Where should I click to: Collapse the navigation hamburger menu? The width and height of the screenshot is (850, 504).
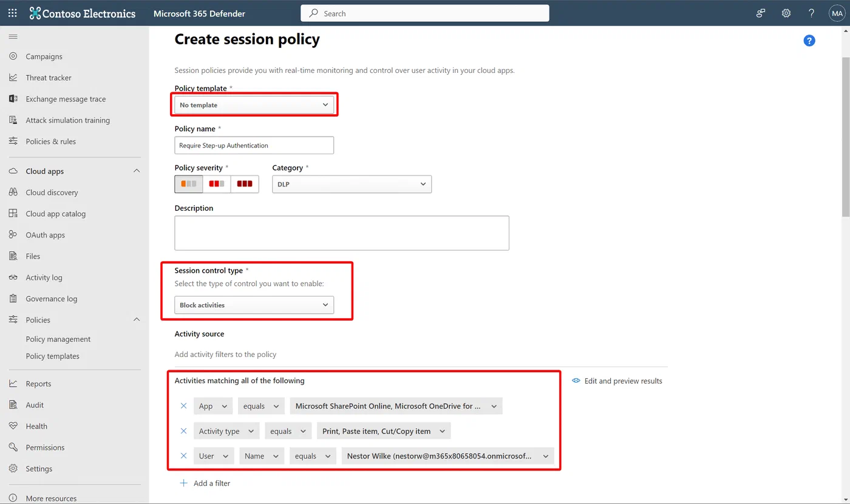click(x=13, y=36)
